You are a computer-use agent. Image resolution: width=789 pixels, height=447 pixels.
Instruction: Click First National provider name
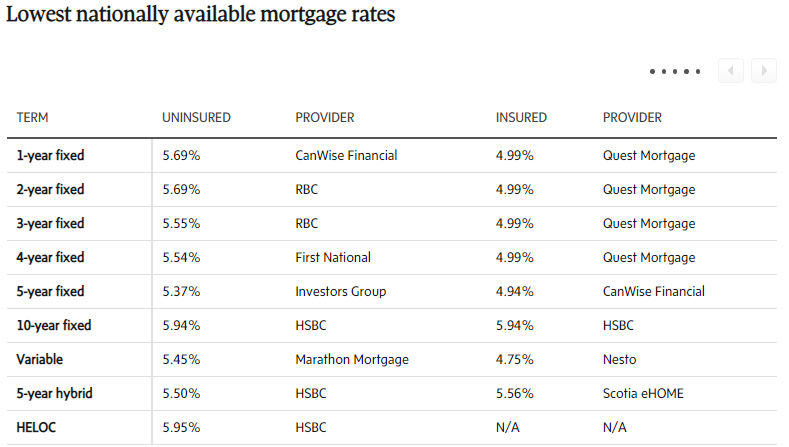[333, 257]
